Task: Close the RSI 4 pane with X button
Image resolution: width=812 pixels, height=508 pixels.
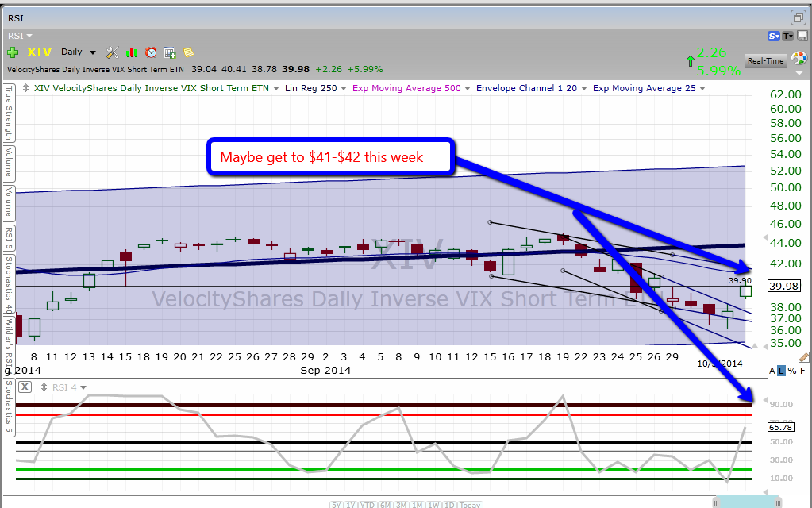Action: tap(25, 387)
